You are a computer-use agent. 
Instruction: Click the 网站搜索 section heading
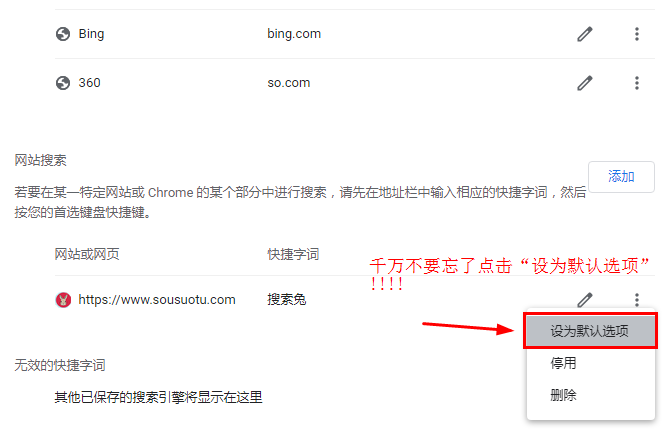(x=41, y=160)
